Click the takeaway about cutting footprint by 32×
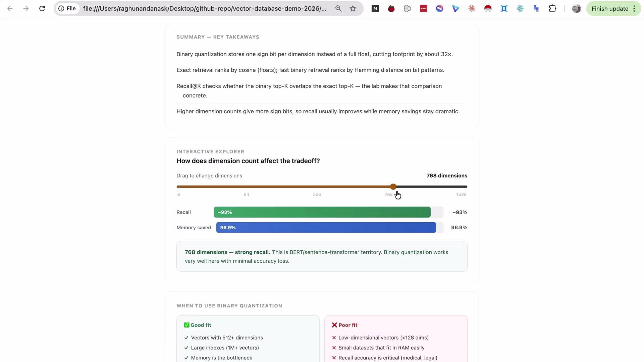The width and height of the screenshot is (644, 362). point(315,54)
